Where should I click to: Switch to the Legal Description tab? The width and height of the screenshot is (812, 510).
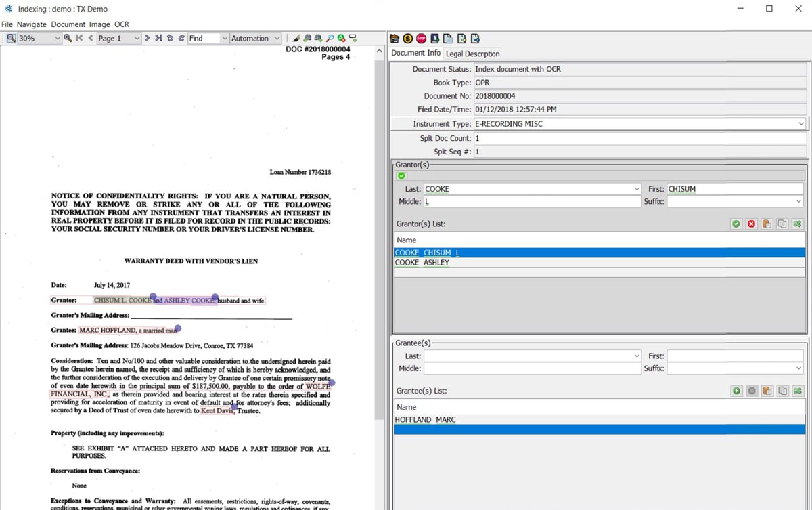tap(472, 54)
